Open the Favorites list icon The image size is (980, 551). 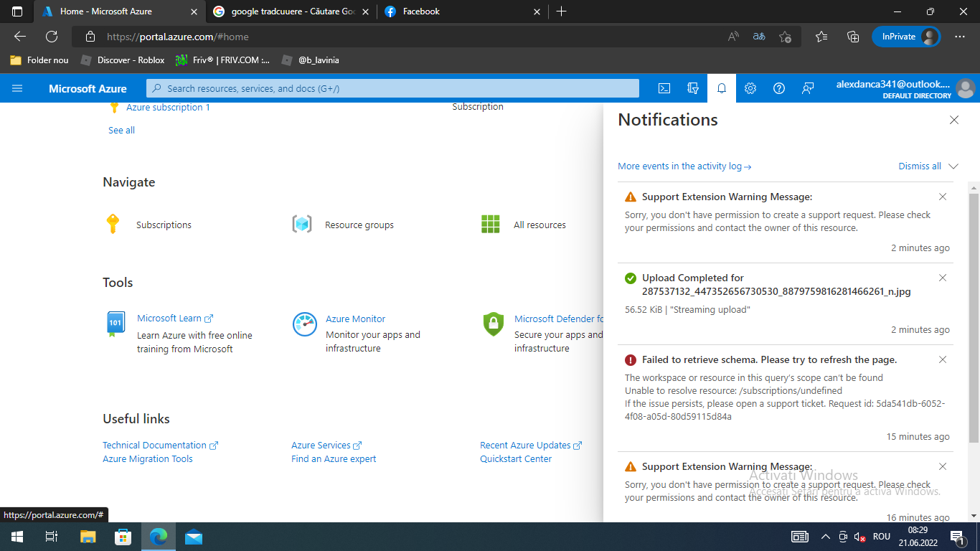(x=821, y=37)
